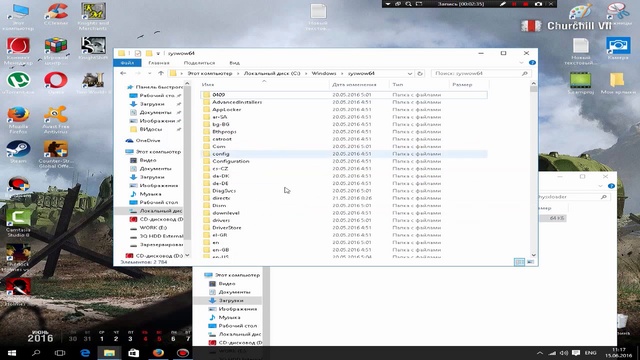This screenshot has width=640, height=360.
Task: Open the recent locations dropdown arrow
Action: point(150,73)
